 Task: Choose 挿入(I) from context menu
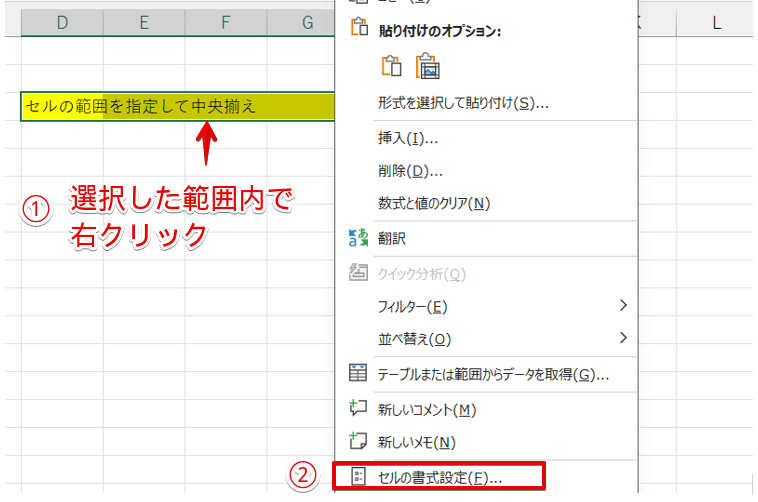click(408, 139)
